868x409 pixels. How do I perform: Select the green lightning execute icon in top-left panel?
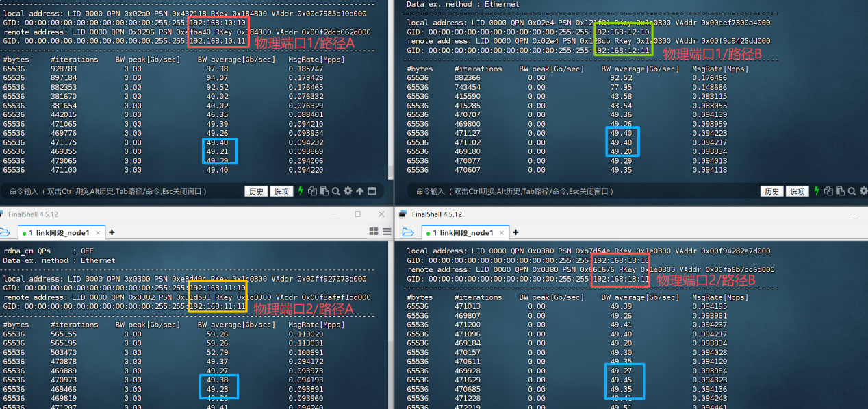pos(301,191)
